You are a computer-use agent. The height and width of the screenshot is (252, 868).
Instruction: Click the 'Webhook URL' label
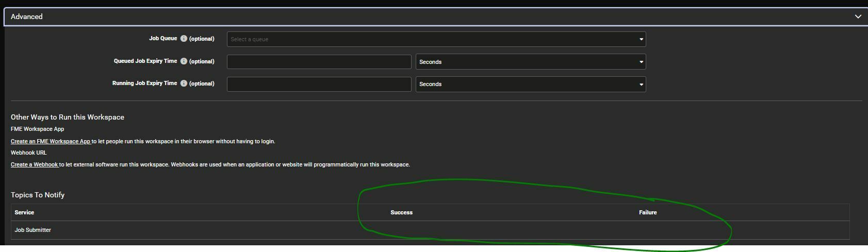tap(29, 153)
